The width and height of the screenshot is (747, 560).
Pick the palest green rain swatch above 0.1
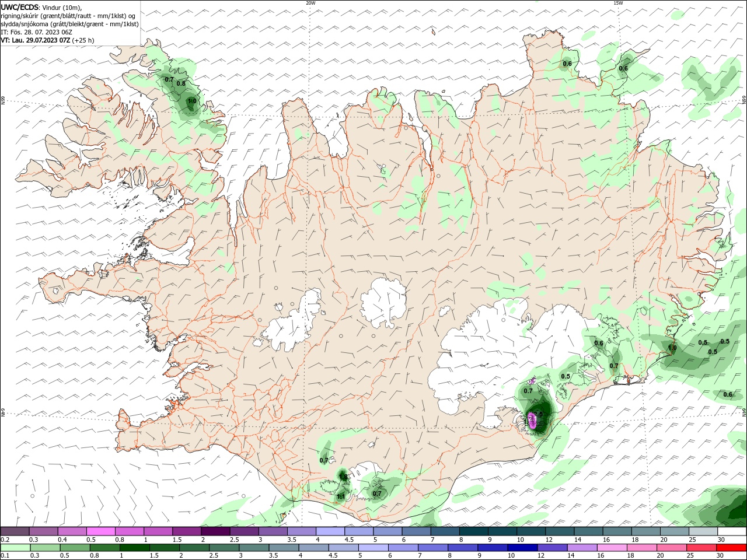tap(15, 548)
